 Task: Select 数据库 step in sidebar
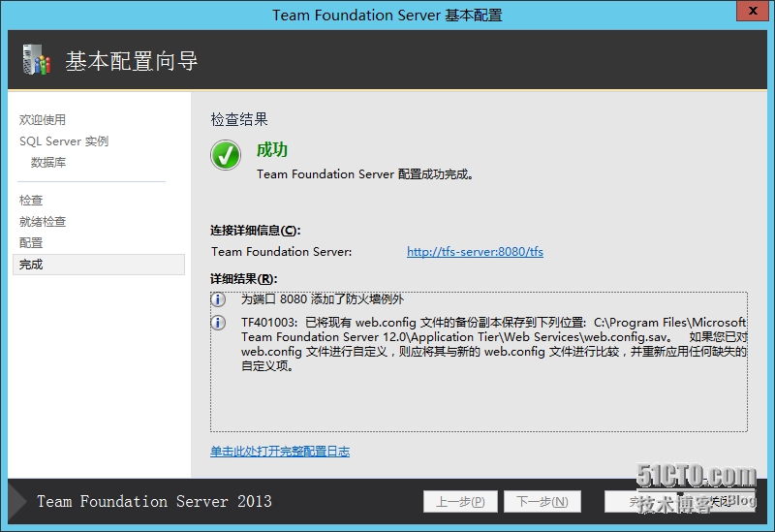[x=47, y=163]
